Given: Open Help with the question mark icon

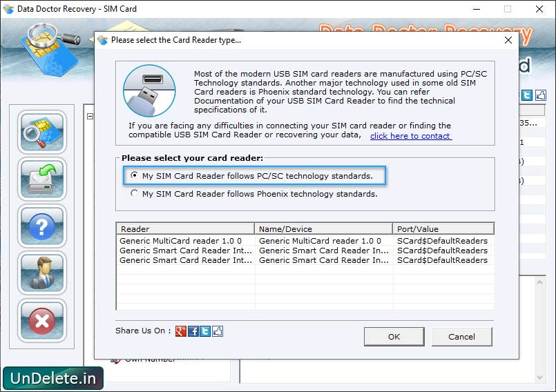Looking at the screenshot, I should coord(42,226).
